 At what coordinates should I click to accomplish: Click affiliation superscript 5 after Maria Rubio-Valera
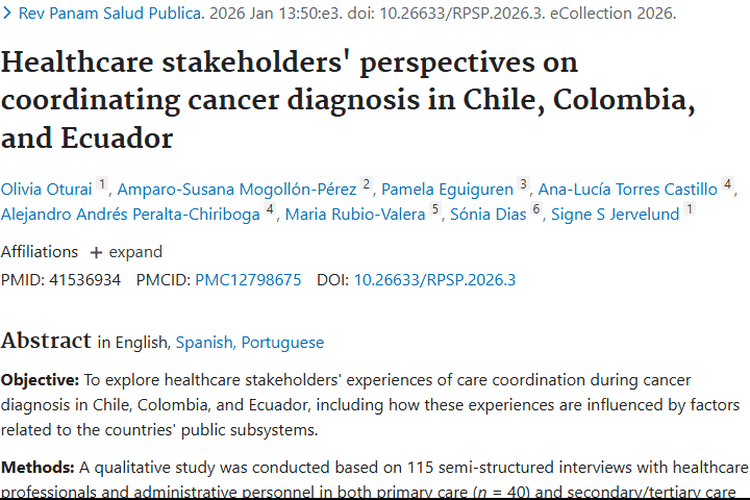coord(435,210)
